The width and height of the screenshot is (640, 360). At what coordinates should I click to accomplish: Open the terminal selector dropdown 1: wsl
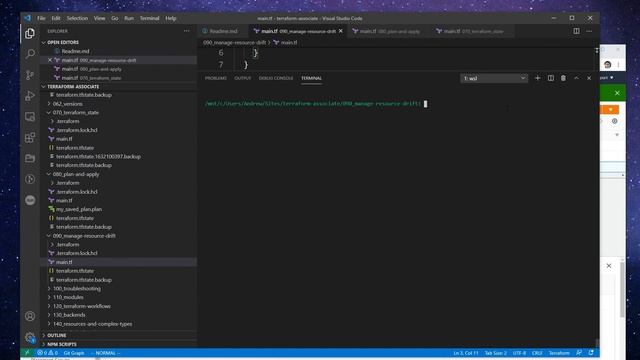(494, 78)
